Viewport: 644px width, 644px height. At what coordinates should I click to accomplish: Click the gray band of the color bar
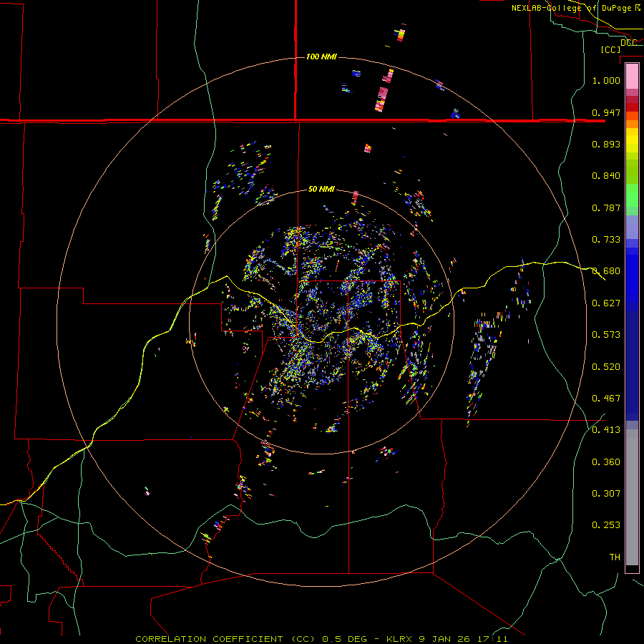tap(632, 497)
